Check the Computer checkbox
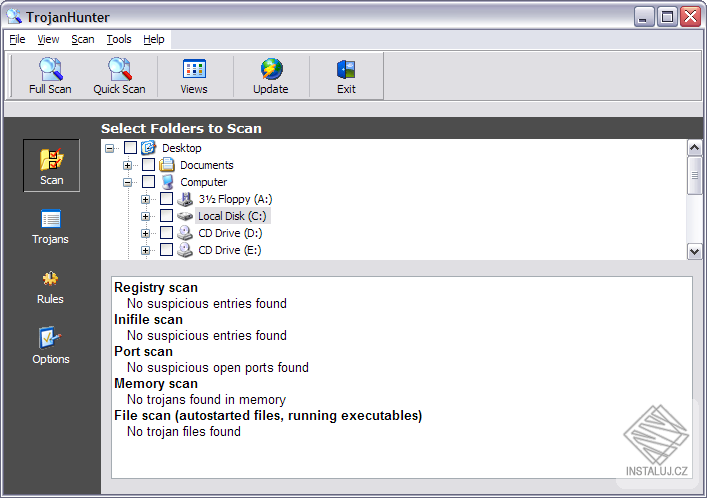 [x=148, y=182]
